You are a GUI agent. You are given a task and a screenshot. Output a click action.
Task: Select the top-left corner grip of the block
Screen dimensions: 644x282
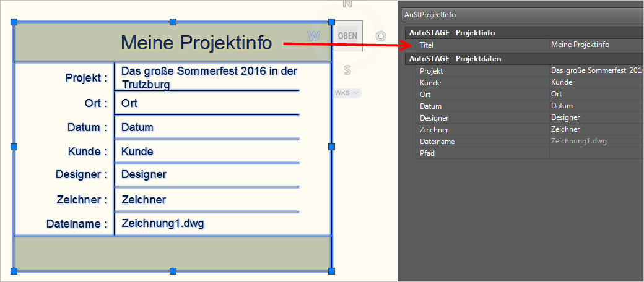(x=14, y=22)
